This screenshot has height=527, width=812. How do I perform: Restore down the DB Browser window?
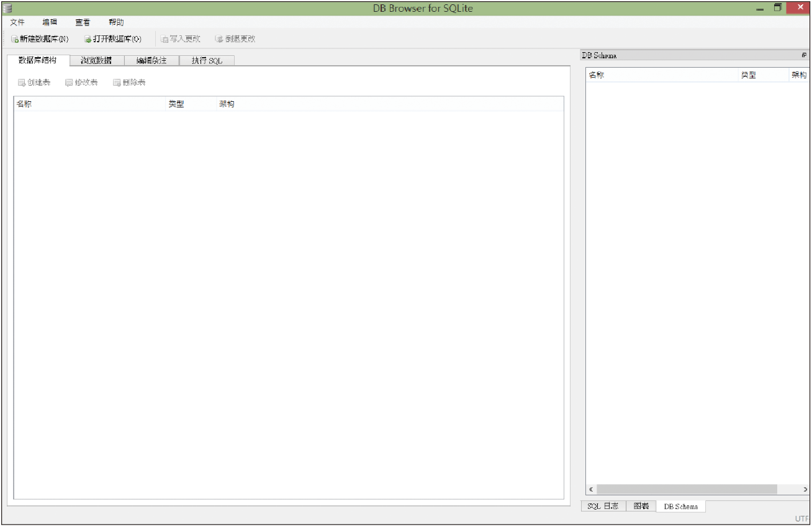pyautogui.click(x=777, y=8)
